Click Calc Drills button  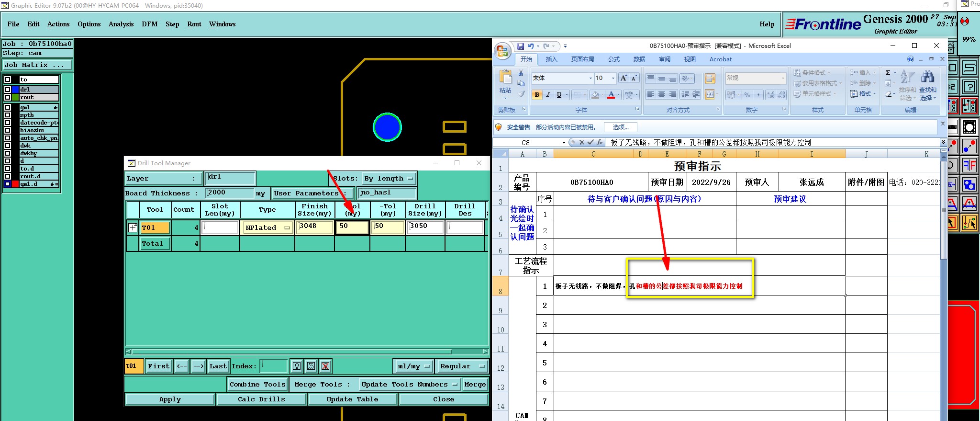point(261,399)
